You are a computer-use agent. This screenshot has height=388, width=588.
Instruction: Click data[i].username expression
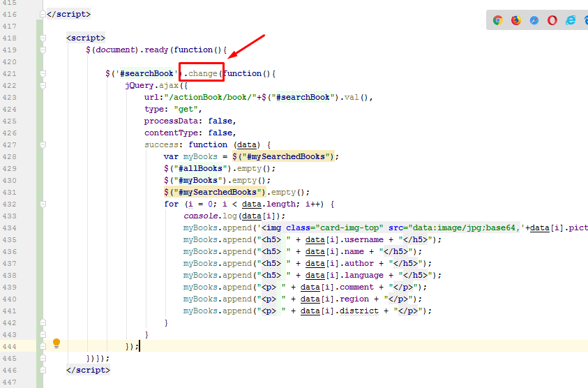coord(345,240)
